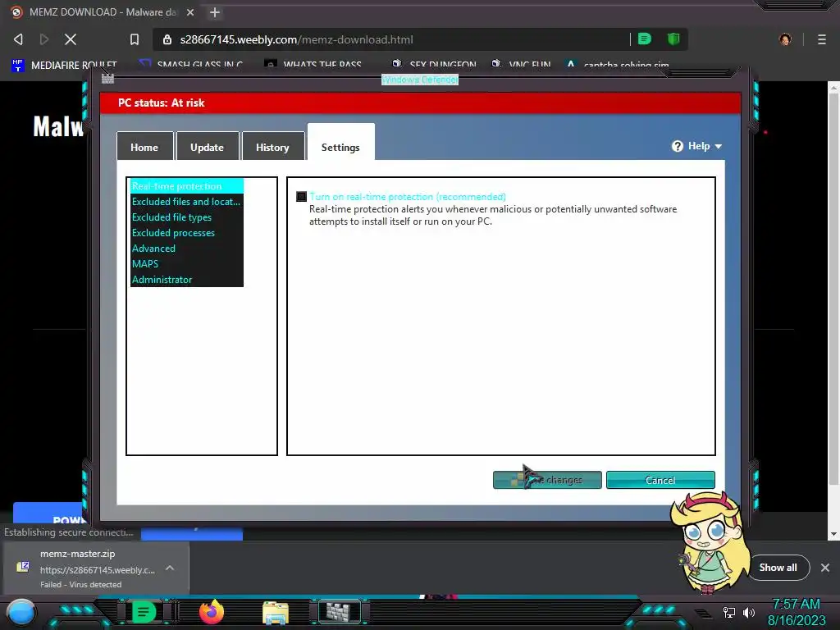Stop page loading with the X button

pos(71,39)
